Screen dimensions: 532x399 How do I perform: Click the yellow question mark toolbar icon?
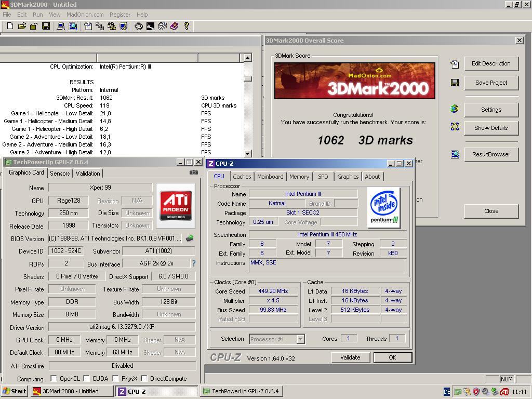tap(187, 26)
